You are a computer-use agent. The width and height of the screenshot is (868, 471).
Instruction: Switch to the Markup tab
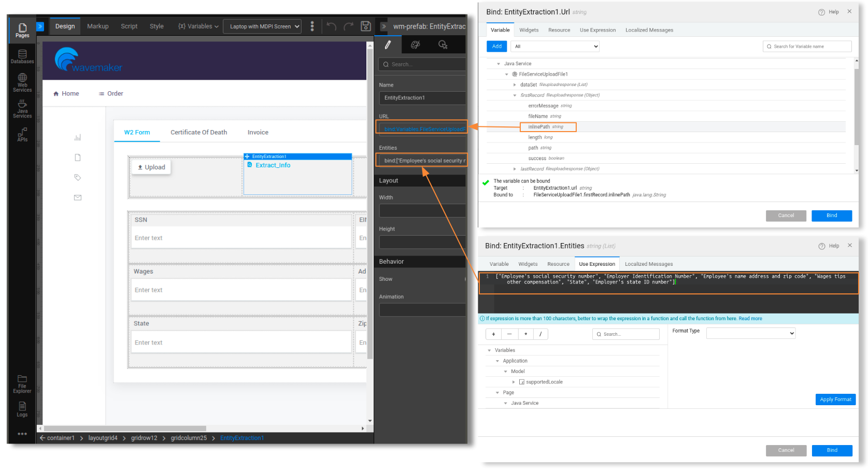[x=97, y=26]
